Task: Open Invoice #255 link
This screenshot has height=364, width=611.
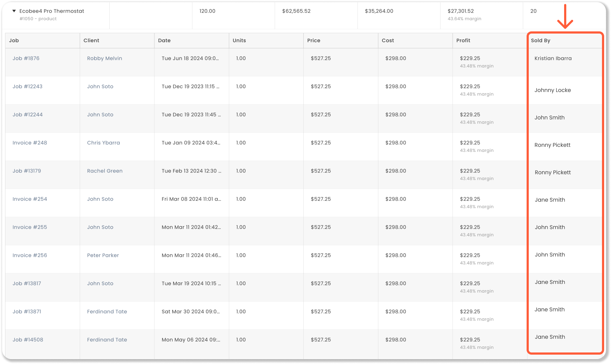Action: click(x=30, y=227)
